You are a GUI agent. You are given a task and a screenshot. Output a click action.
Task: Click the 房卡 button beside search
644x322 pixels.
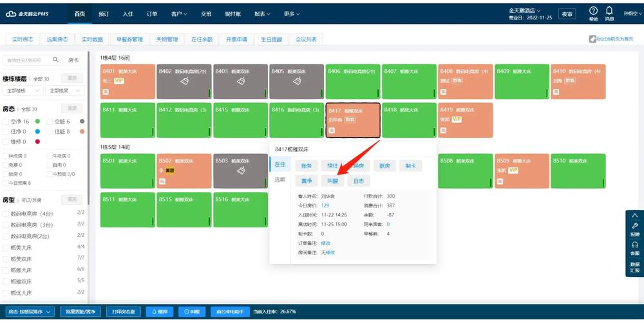tap(73, 60)
